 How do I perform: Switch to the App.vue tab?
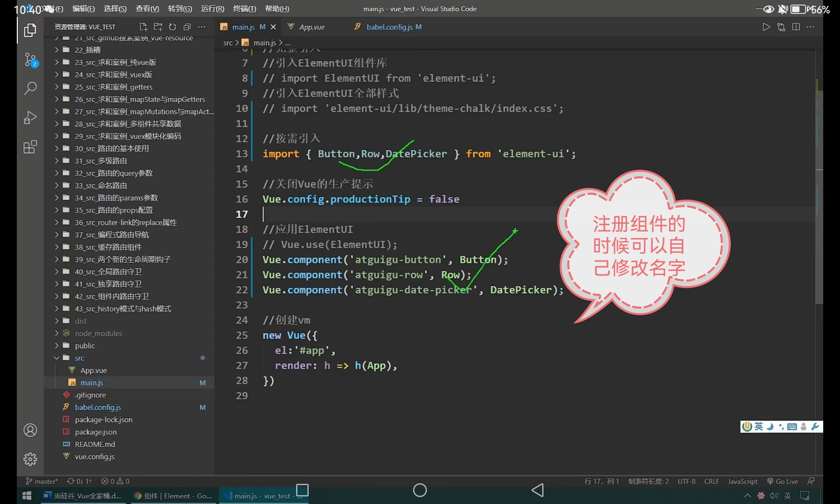pyautogui.click(x=312, y=27)
